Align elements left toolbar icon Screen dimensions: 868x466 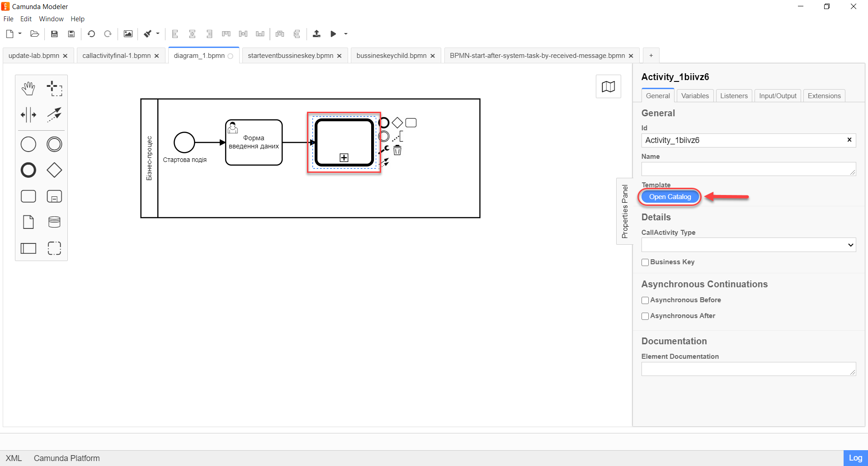(175, 34)
